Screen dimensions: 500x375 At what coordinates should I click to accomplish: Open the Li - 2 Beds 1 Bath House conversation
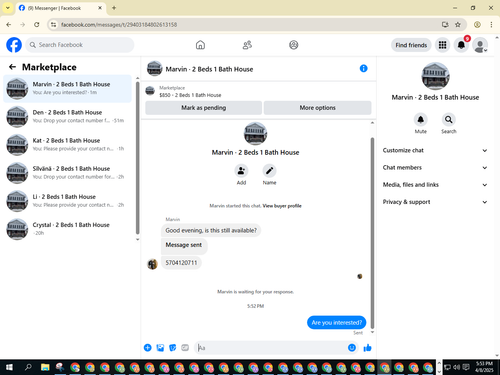pos(68,201)
